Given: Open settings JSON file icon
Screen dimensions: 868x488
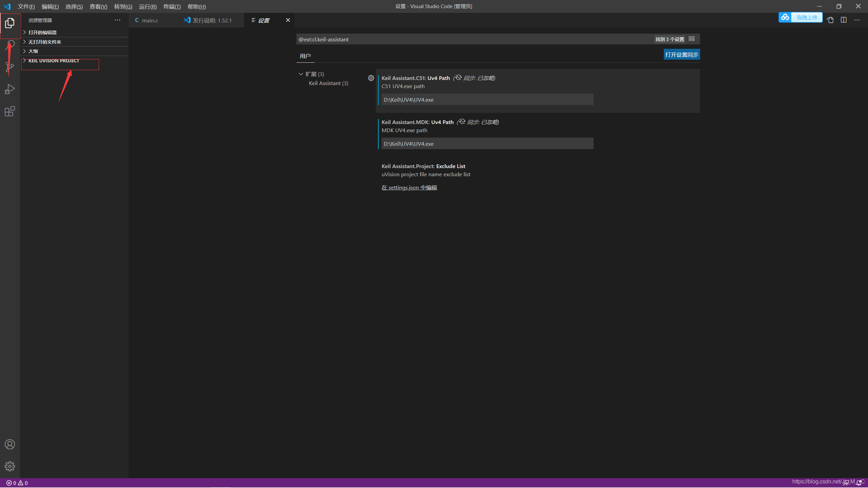Looking at the screenshot, I should 830,20.
